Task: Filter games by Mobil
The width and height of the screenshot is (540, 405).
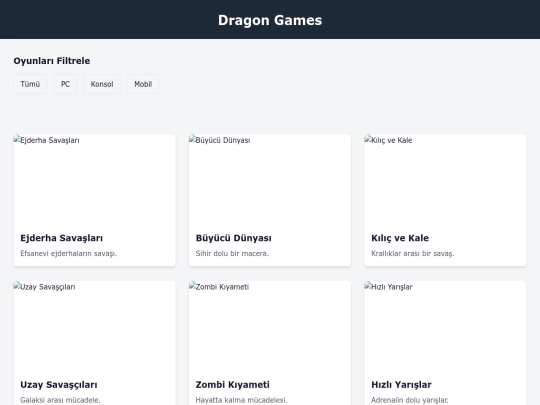Action: coord(143,84)
